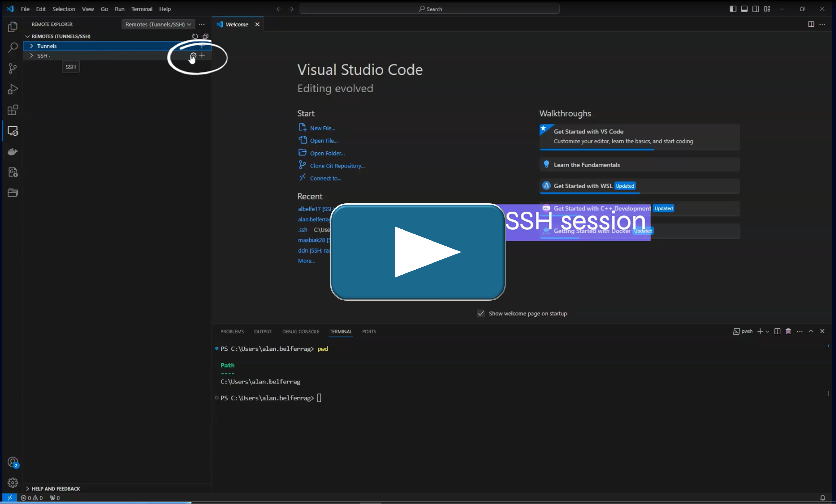836x504 pixels.
Task: Maximize the panel size chevron
Action: tap(811, 331)
